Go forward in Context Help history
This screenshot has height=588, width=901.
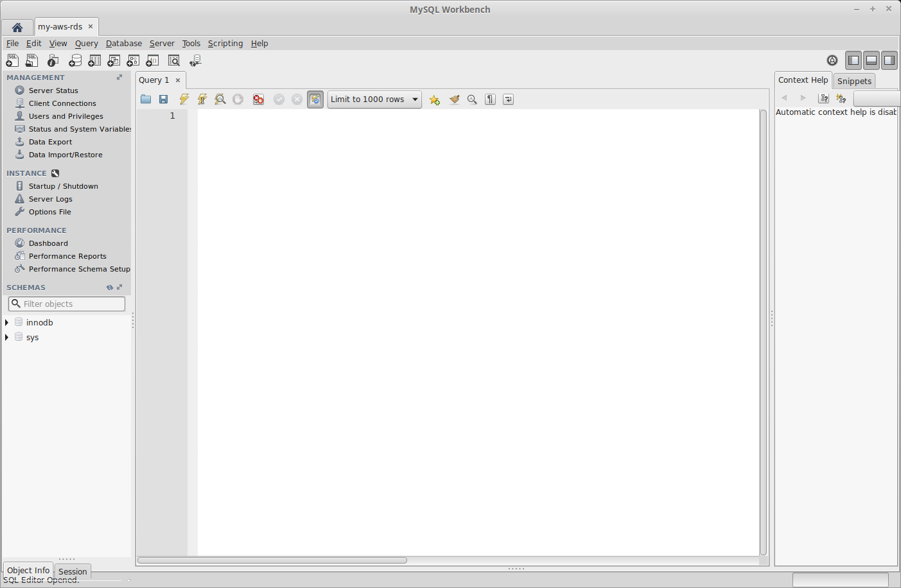[803, 98]
